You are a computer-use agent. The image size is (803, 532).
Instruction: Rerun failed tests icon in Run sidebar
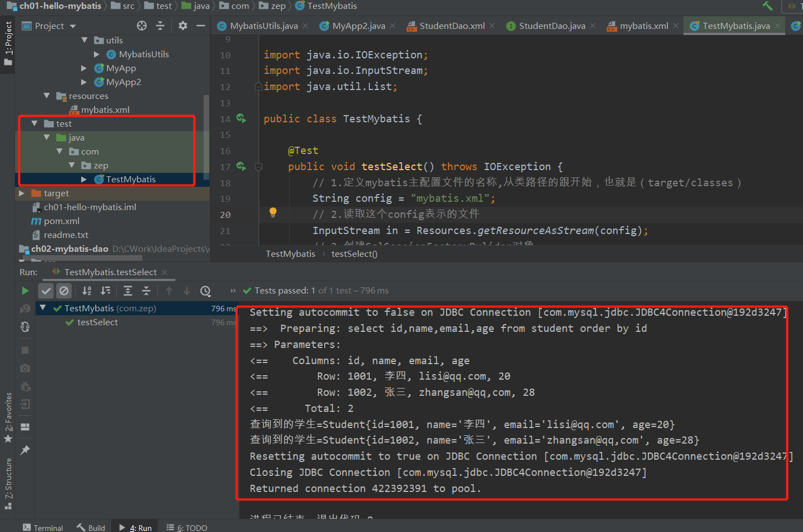25,309
